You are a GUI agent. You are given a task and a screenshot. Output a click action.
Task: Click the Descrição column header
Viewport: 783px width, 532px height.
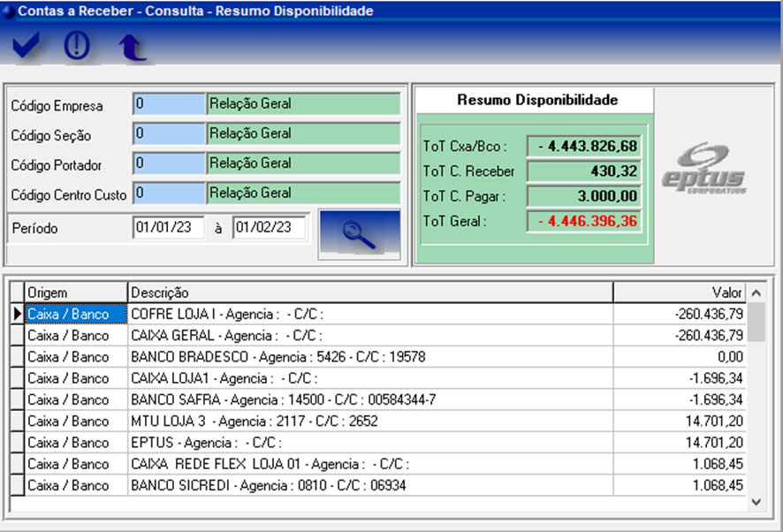click(x=369, y=293)
